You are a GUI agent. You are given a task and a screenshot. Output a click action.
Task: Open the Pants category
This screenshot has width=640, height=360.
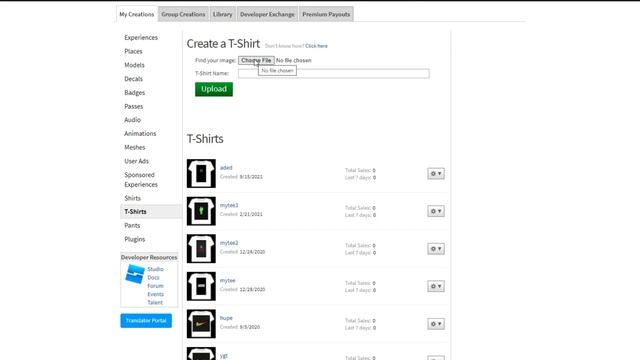pos(132,225)
